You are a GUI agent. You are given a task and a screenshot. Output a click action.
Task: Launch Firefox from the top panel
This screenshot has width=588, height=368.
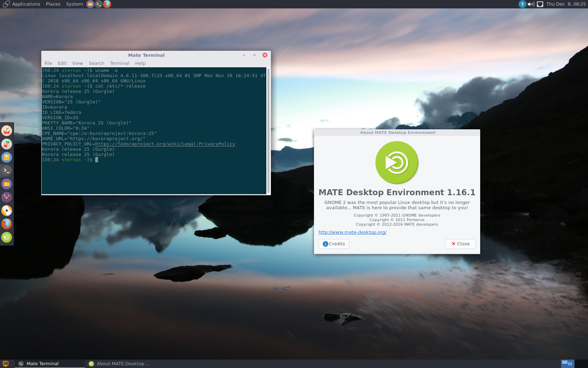click(107, 4)
